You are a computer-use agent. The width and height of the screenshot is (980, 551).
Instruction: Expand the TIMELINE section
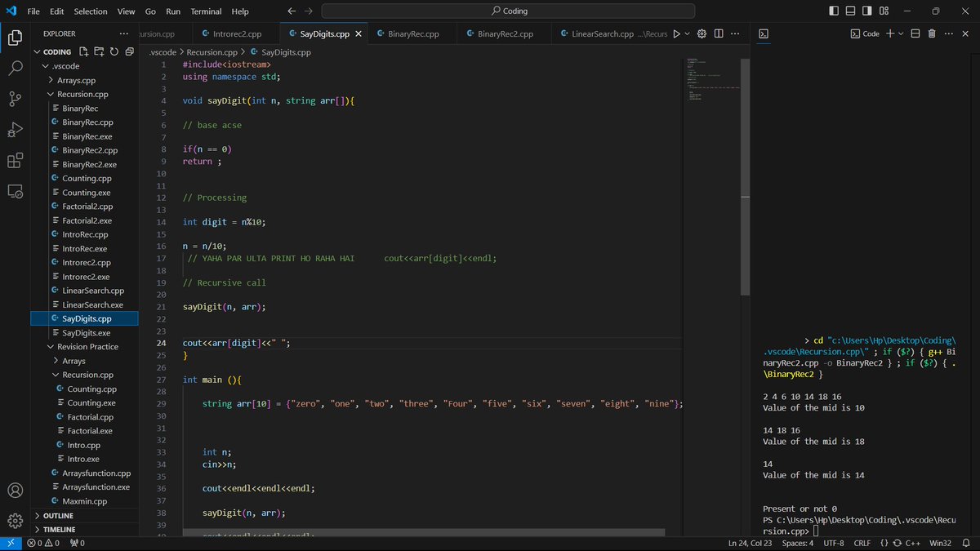point(83,529)
